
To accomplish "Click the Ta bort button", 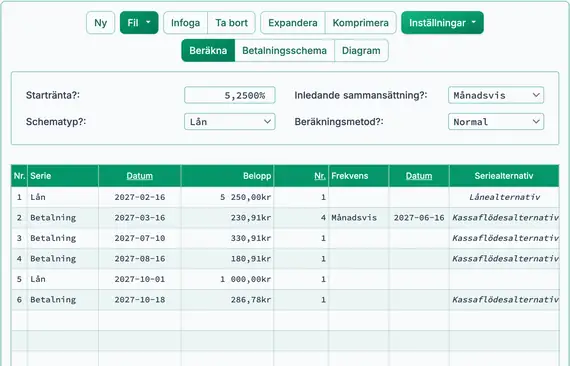I will [x=232, y=23].
